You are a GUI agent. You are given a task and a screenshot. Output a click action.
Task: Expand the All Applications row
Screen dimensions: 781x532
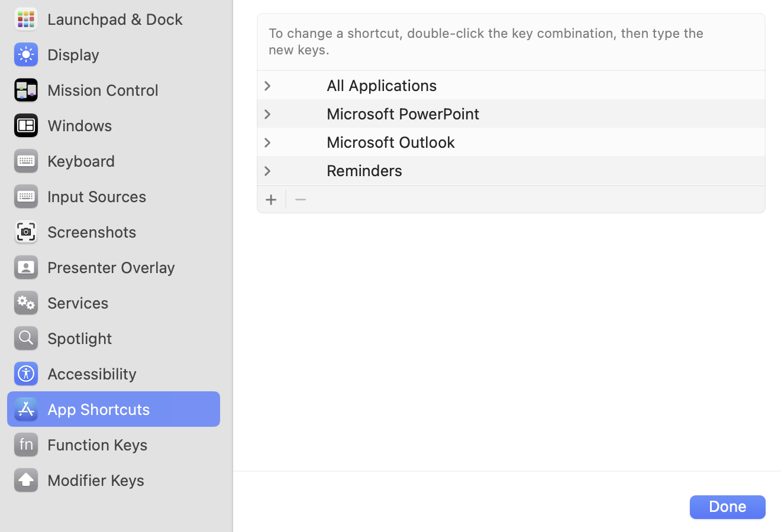point(267,86)
